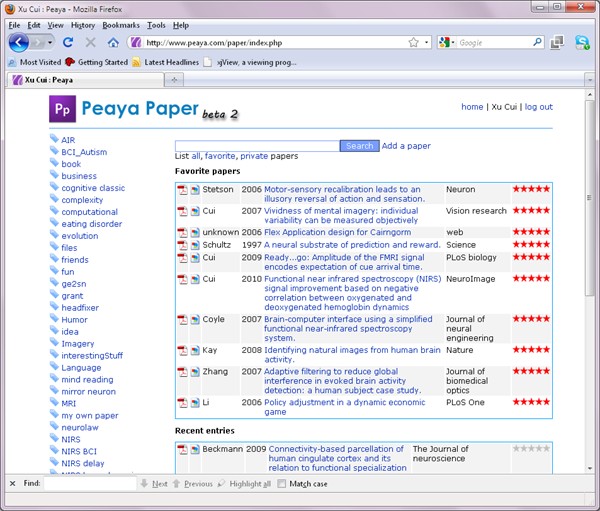Click the note icon beside Stetson
The height and width of the screenshot is (511, 600).
pos(195,190)
